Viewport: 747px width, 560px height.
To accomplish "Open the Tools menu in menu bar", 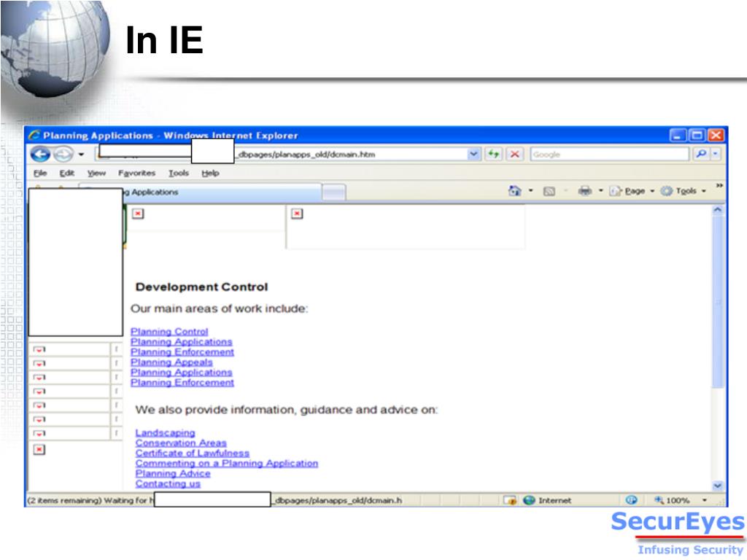I will click(x=179, y=173).
